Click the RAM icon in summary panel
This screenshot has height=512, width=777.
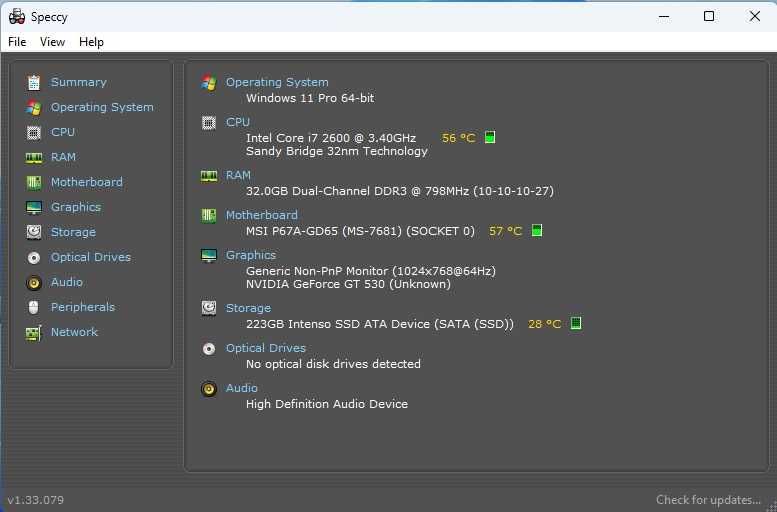click(x=209, y=176)
